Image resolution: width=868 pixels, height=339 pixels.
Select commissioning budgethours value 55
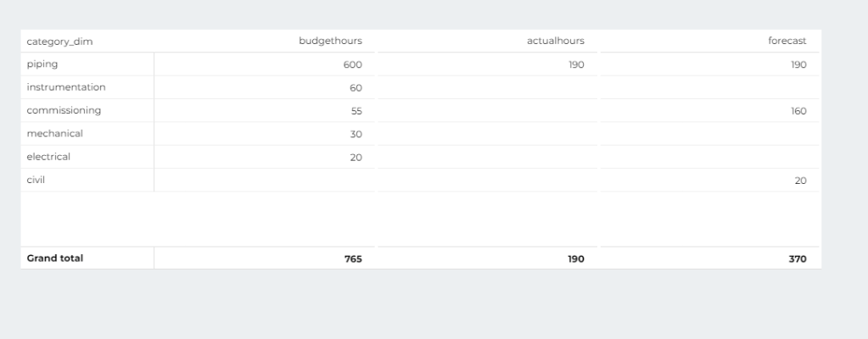(x=356, y=111)
